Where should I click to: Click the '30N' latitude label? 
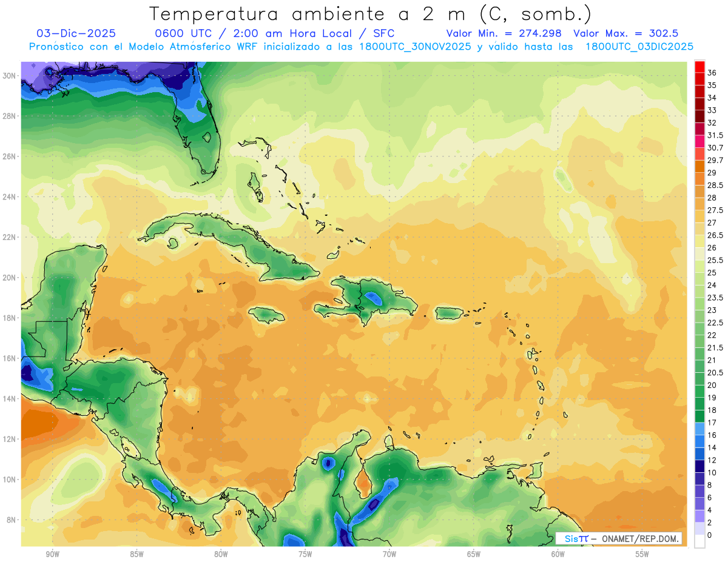tap(10, 75)
